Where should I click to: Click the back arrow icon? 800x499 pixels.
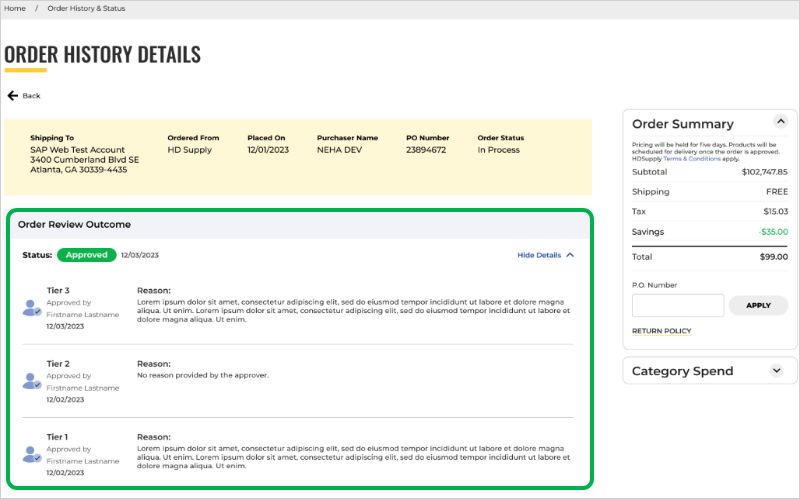click(x=13, y=95)
